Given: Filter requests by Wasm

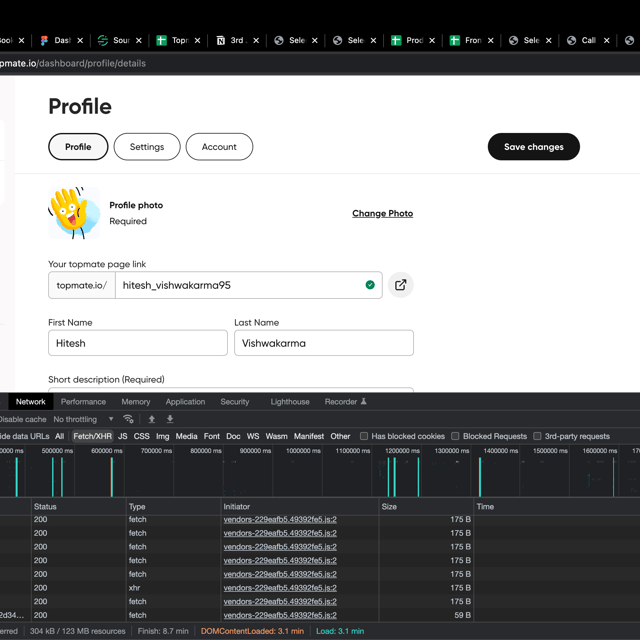Looking at the screenshot, I should (277, 436).
